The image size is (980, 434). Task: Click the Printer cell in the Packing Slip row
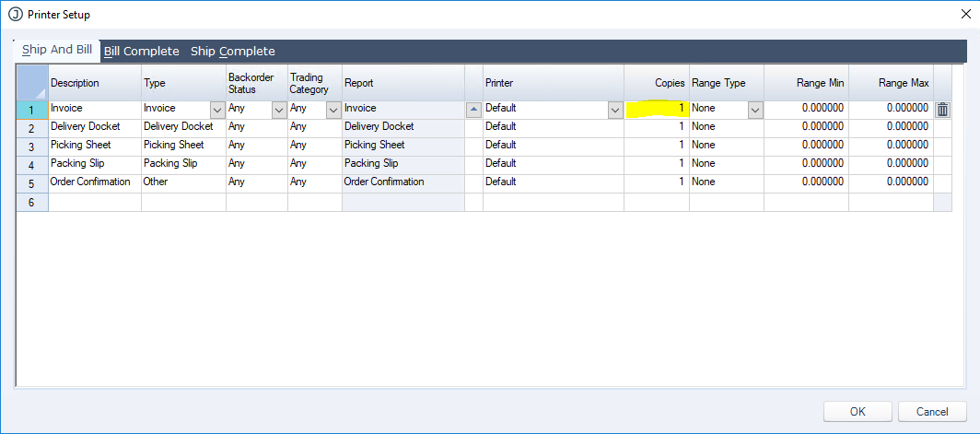pyautogui.click(x=553, y=164)
